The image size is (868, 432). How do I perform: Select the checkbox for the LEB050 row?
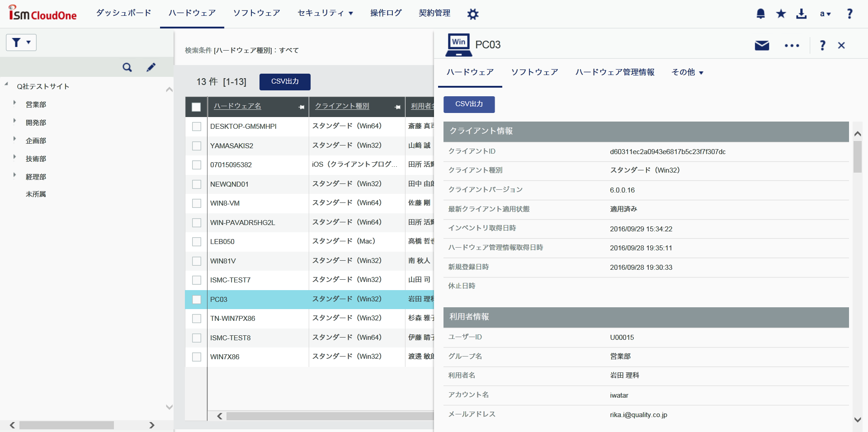pos(197,242)
